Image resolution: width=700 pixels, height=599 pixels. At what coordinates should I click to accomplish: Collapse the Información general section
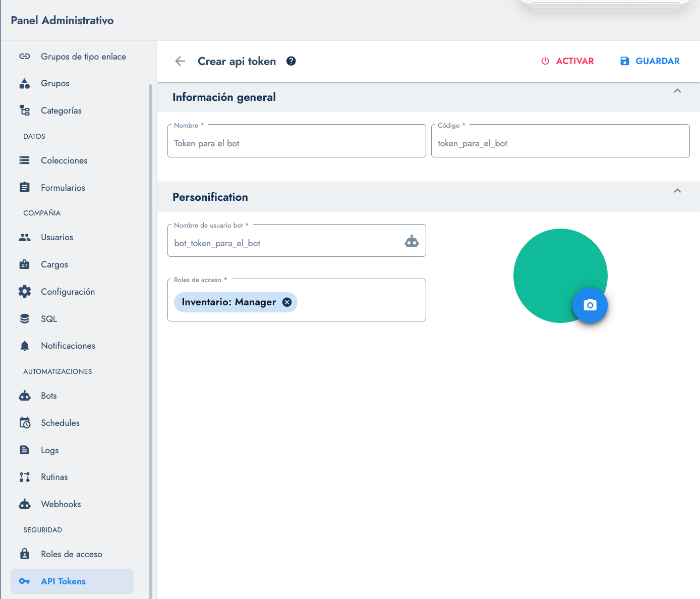[x=677, y=91]
